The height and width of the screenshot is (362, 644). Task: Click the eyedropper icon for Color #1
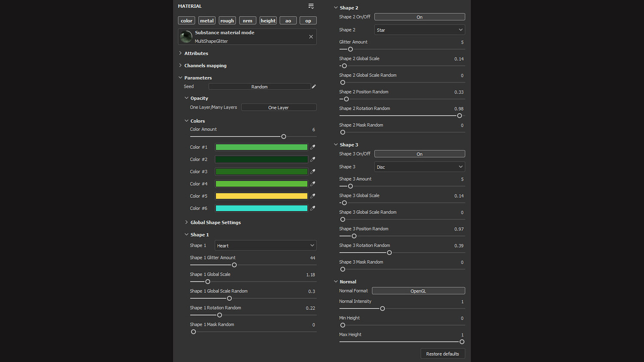coord(313,147)
